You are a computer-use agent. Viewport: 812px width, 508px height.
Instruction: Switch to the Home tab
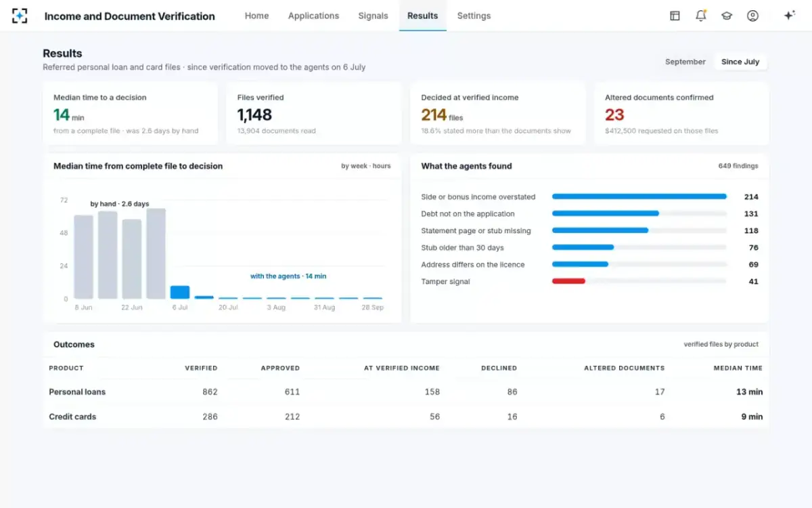pyautogui.click(x=256, y=16)
